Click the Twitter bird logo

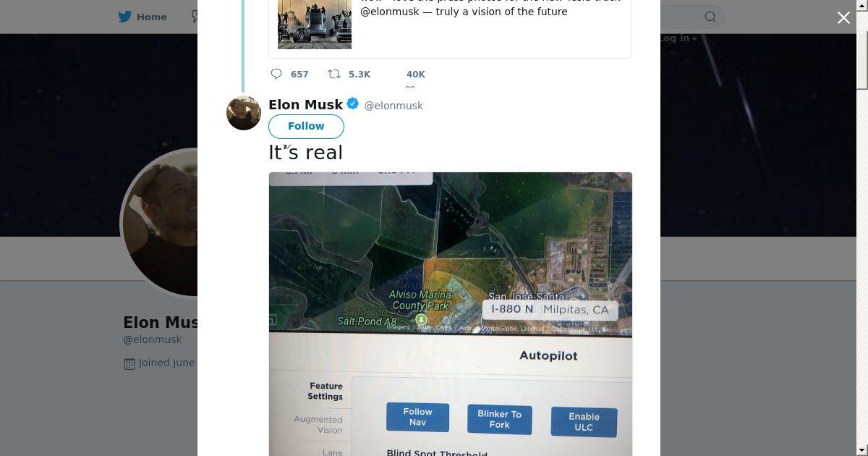tap(125, 17)
